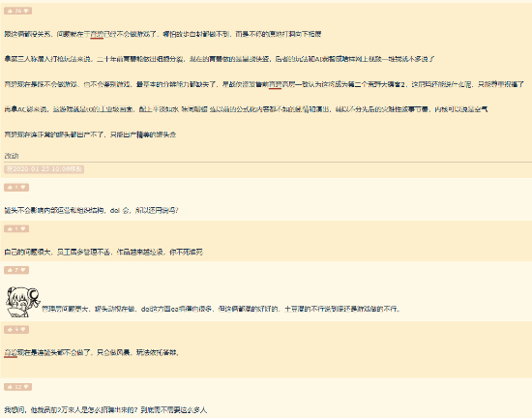
Task: Downvote the reply showing 7 likes
Action: pos(23,270)
